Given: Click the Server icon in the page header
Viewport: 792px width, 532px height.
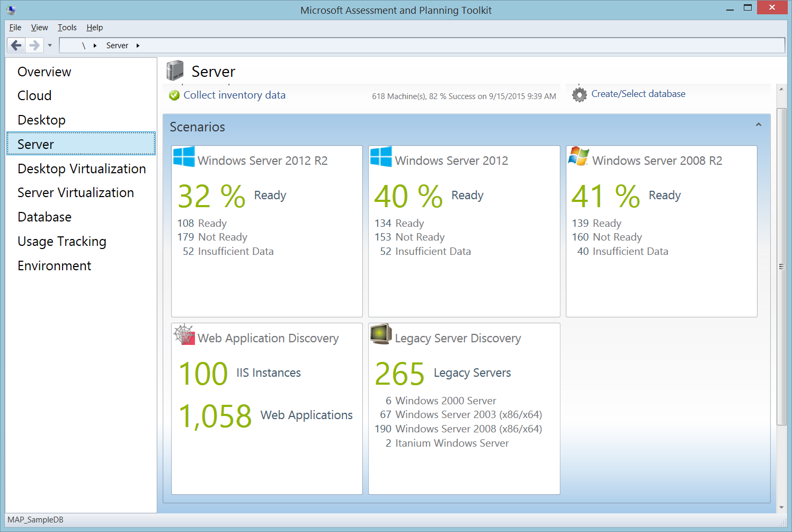Looking at the screenshot, I should 175,70.
